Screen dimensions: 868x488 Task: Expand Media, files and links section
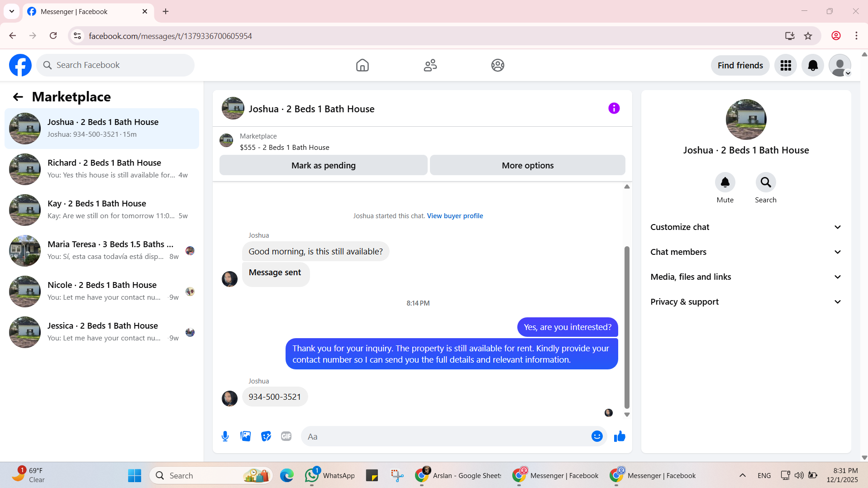746,277
